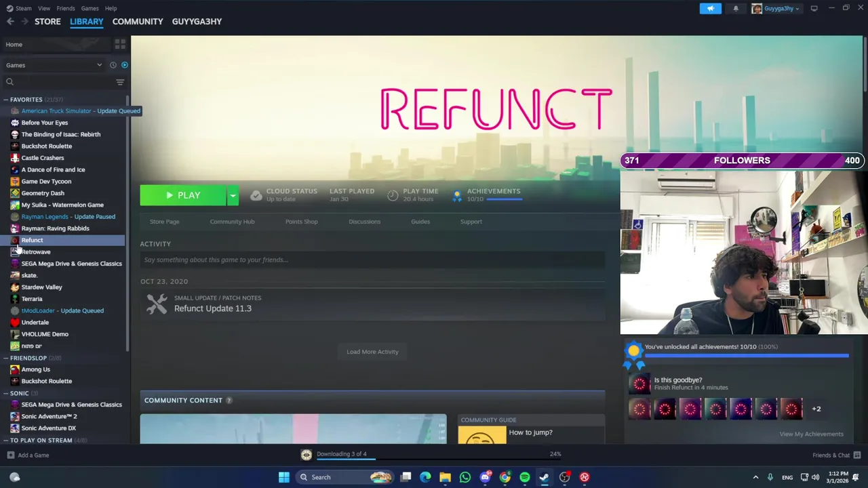This screenshot has height=488, width=868.
Task: Select Geometry Dash in library list
Action: tap(43, 193)
